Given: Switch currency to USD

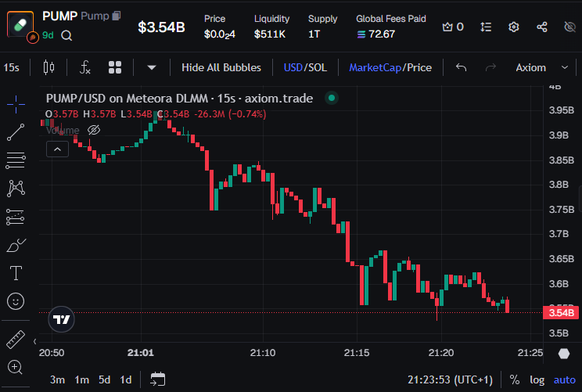Looking at the screenshot, I should [293, 67].
